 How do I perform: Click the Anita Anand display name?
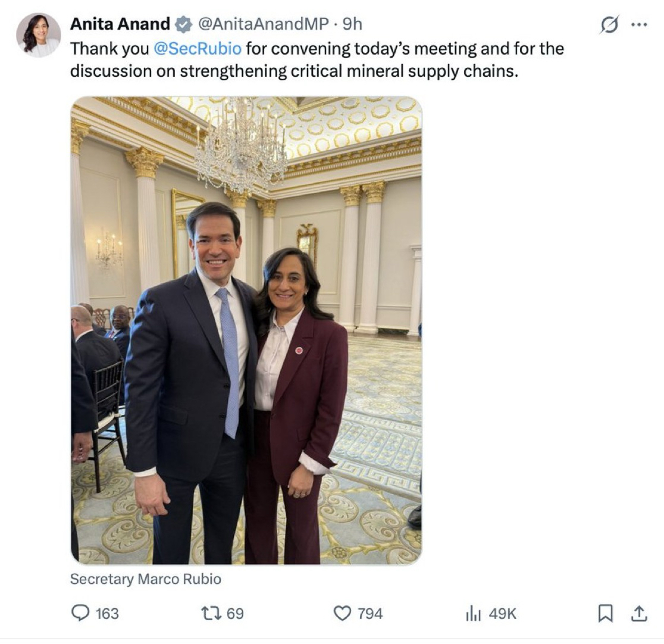(120, 24)
